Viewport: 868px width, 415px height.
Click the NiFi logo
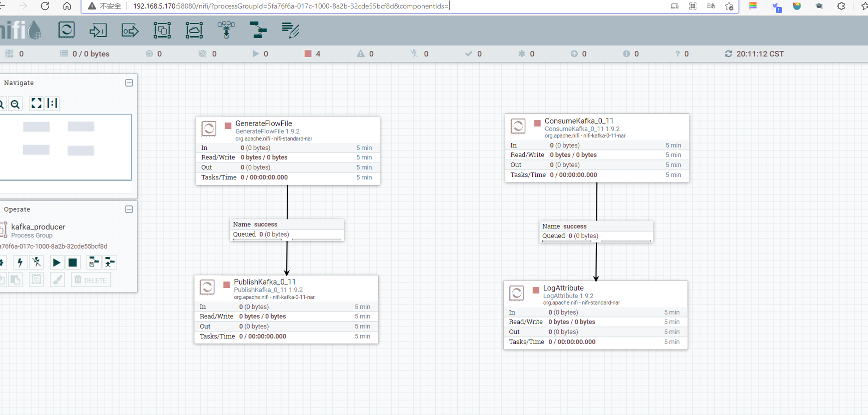21,30
